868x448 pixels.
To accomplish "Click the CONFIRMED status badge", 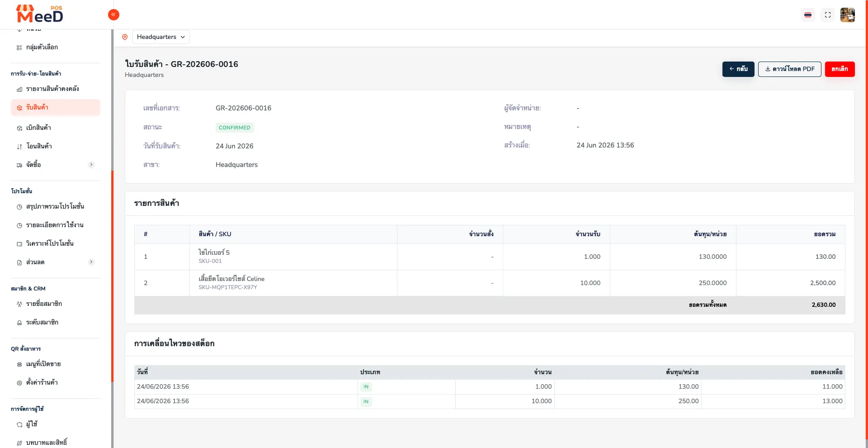I will click(x=235, y=128).
